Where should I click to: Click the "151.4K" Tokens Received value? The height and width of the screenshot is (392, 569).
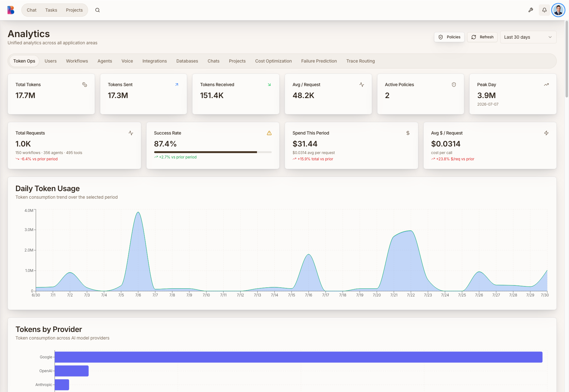[212, 96]
